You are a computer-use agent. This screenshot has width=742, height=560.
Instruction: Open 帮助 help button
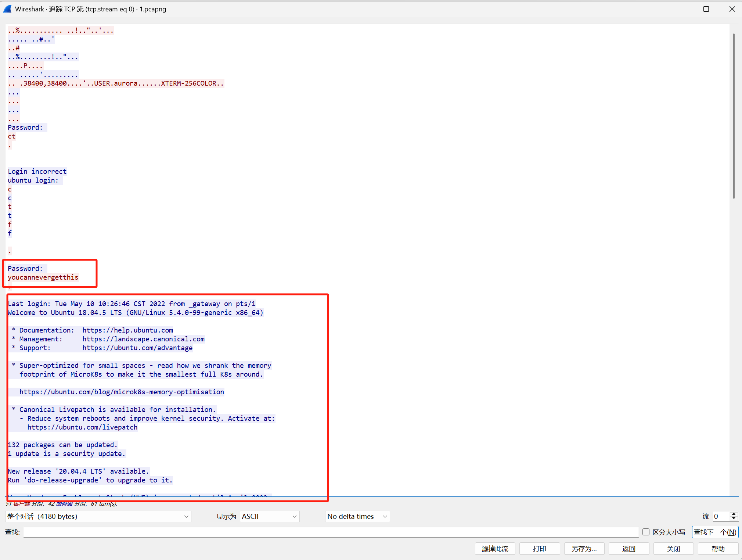(718, 549)
